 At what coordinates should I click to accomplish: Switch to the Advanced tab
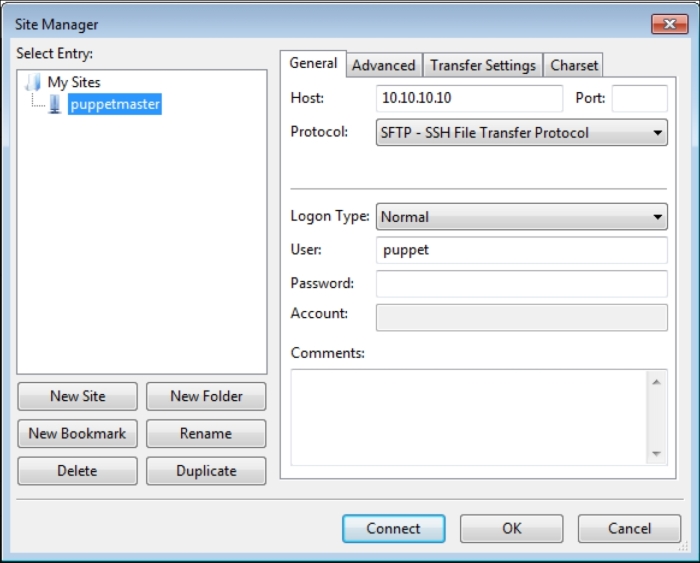pos(383,65)
